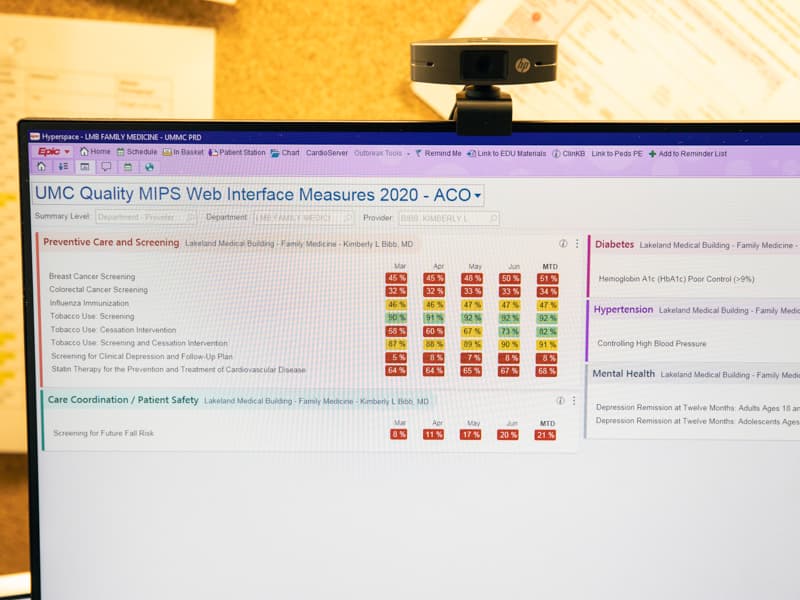
Task: Click Breast Cancer Screening MTD 51 % cell
Action: 548,279
